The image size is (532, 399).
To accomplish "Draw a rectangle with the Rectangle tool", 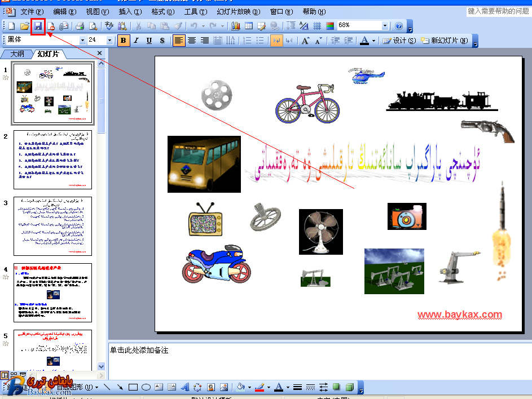I will tap(133, 387).
